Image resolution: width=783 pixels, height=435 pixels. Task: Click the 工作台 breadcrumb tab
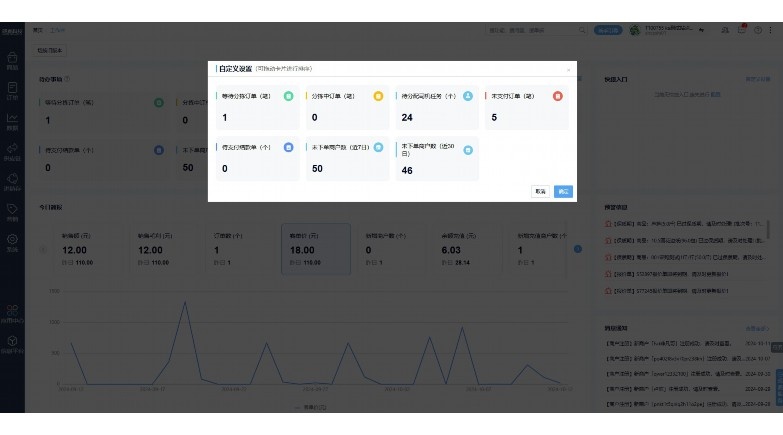click(x=57, y=30)
